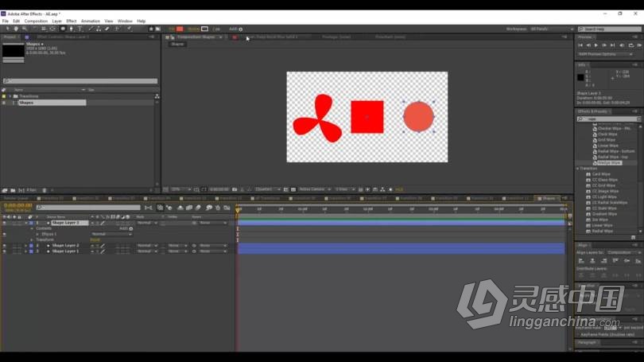Hide Shape Layer 2 with its eye toggle
This screenshot has height=362, width=644.
(4, 246)
